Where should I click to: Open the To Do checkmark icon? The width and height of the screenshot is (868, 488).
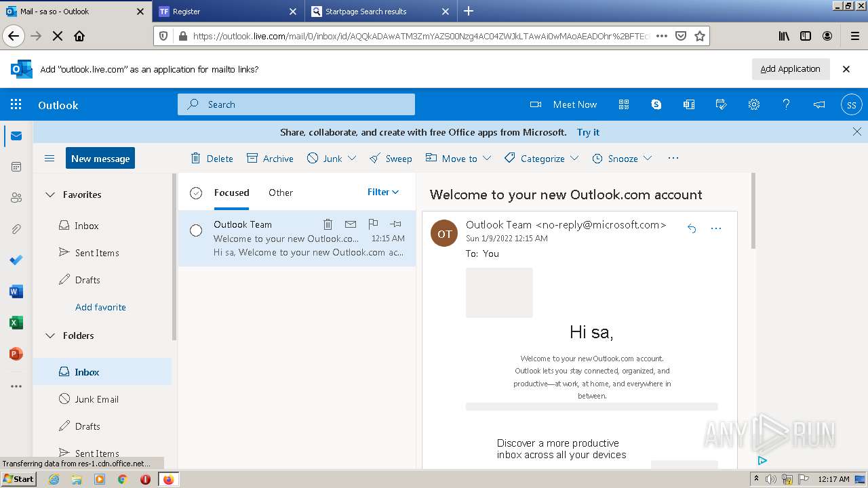16,260
